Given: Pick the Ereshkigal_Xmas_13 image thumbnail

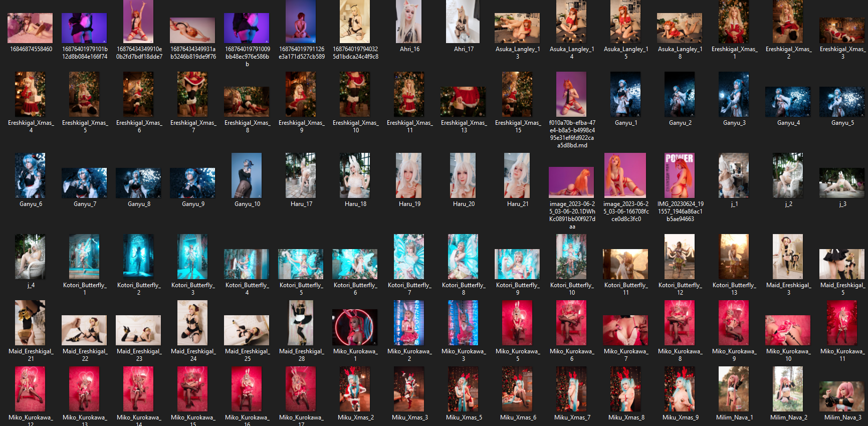Looking at the screenshot, I should (x=464, y=102).
